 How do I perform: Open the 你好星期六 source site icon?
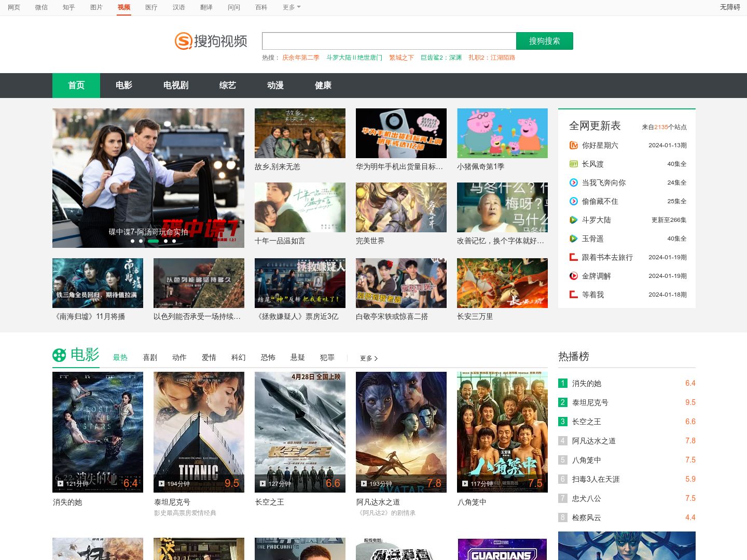point(574,145)
